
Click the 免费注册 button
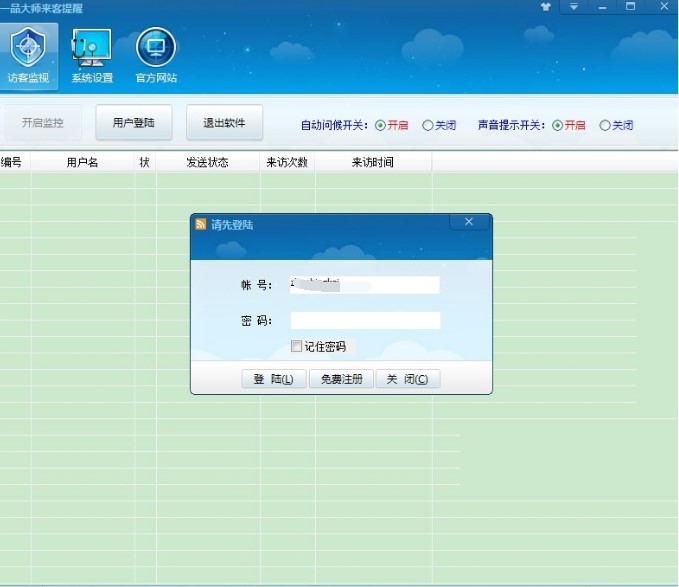[341, 379]
